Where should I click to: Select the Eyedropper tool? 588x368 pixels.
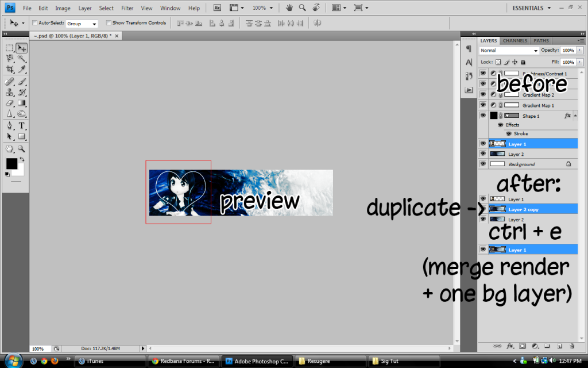coord(21,69)
